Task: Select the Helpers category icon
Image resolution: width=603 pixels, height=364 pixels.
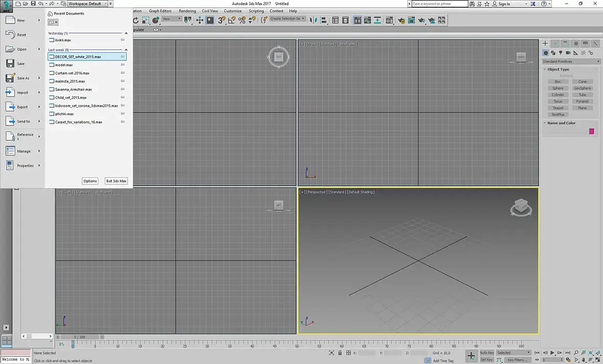Action: [576, 53]
